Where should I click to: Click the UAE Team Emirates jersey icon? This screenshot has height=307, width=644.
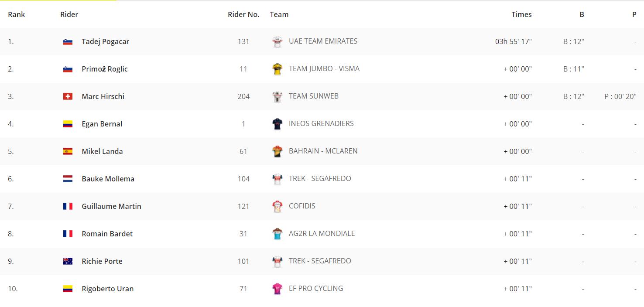(x=277, y=42)
